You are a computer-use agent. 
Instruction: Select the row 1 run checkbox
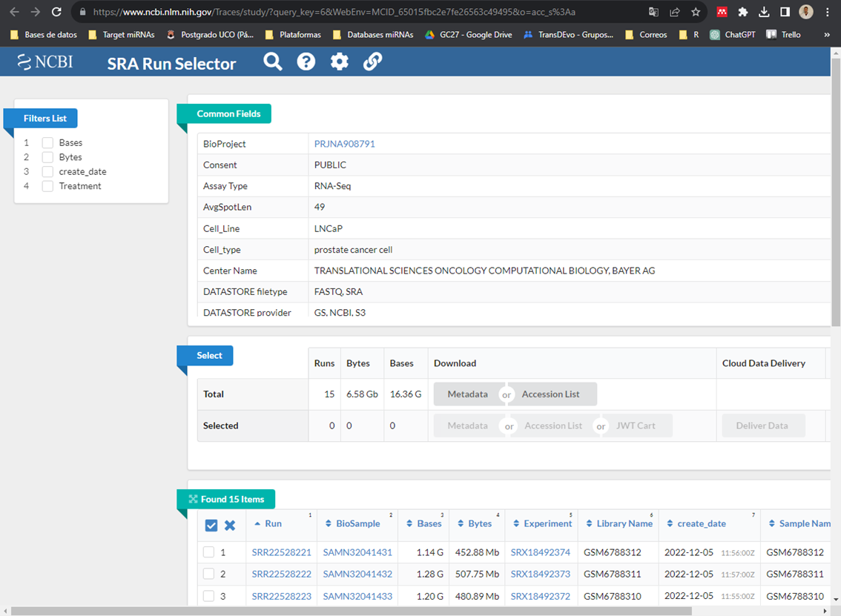point(209,552)
